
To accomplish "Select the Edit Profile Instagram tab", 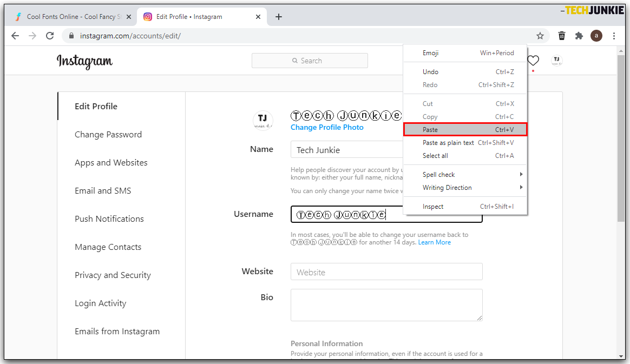I will (x=202, y=17).
